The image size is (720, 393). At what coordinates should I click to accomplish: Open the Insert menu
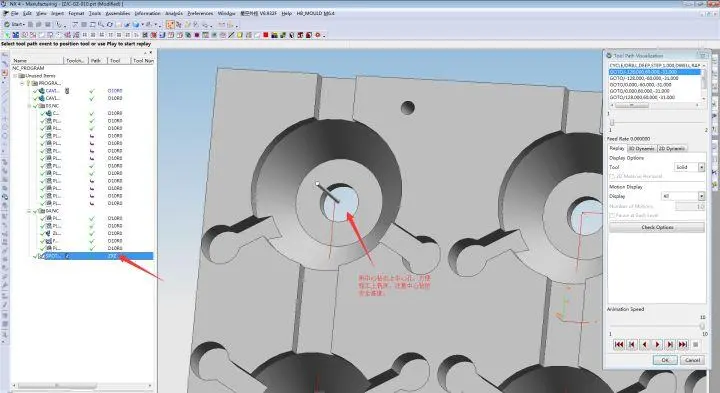[57, 13]
